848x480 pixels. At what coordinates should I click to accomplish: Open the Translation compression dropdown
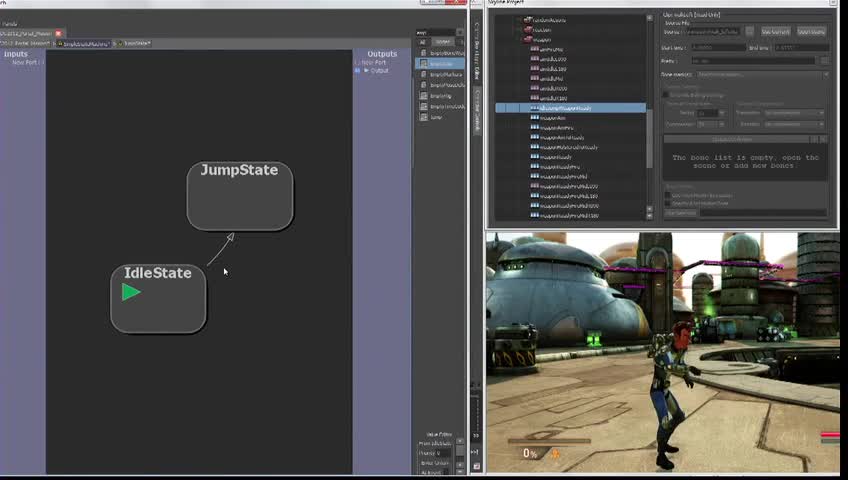click(794, 113)
